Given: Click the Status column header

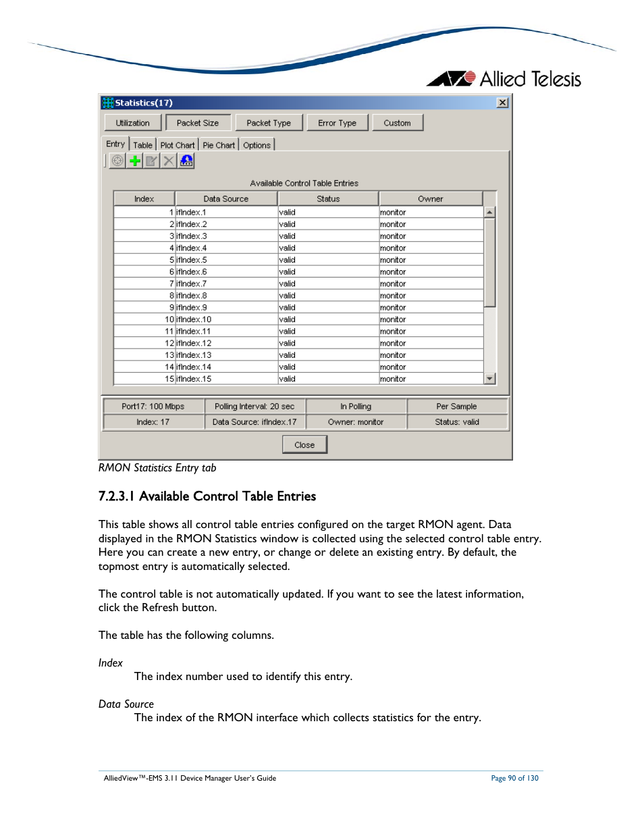Looking at the screenshot, I should click(x=328, y=199).
